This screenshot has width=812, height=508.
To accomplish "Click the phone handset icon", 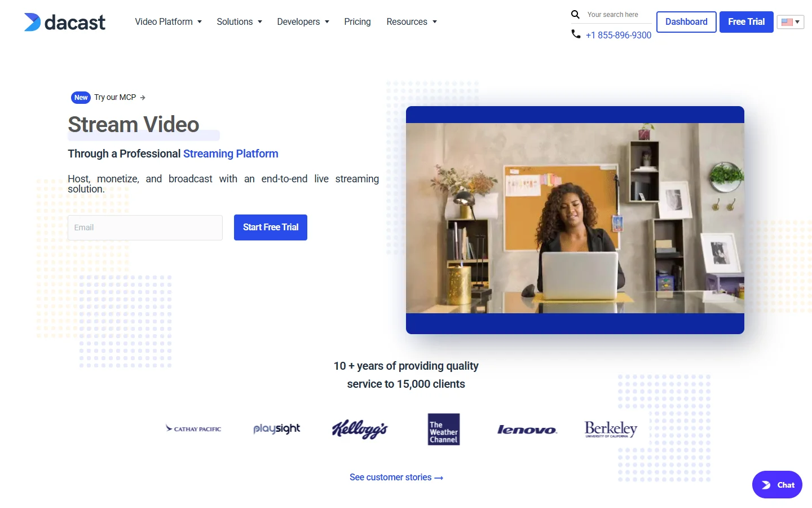I will [x=576, y=34].
